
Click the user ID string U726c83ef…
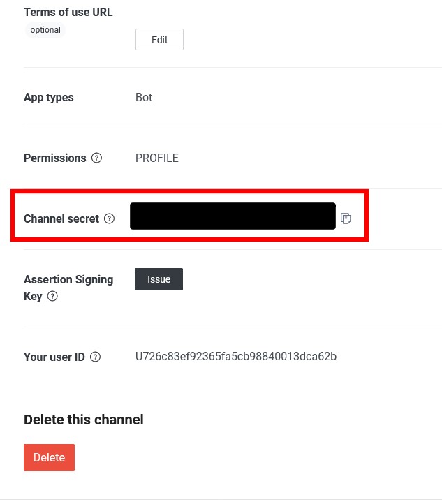pos(236,356)
